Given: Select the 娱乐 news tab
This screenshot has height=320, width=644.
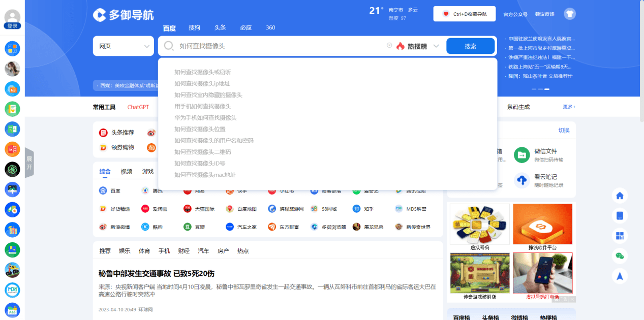Looking at the screenshot, I should [125, 251].
